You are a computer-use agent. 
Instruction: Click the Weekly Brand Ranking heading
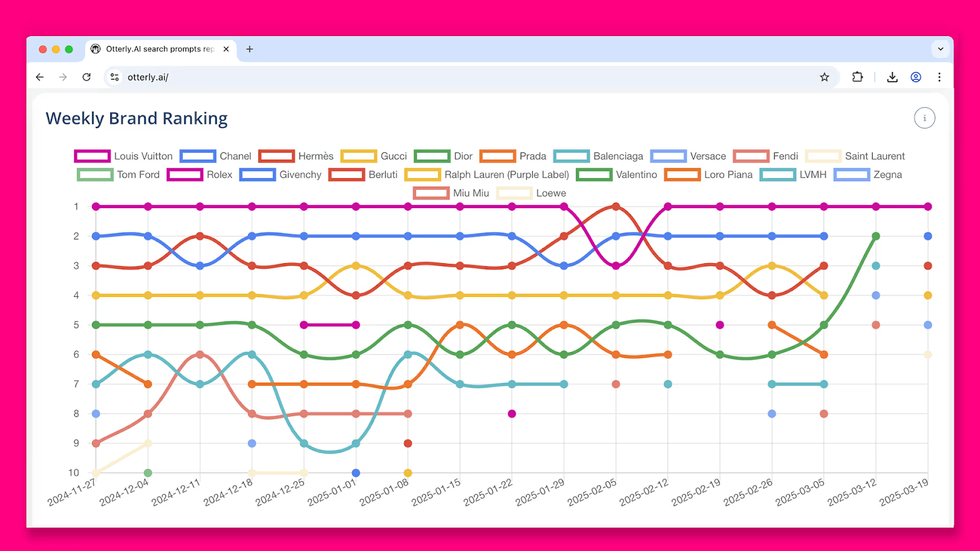click(x=137, y=118)
